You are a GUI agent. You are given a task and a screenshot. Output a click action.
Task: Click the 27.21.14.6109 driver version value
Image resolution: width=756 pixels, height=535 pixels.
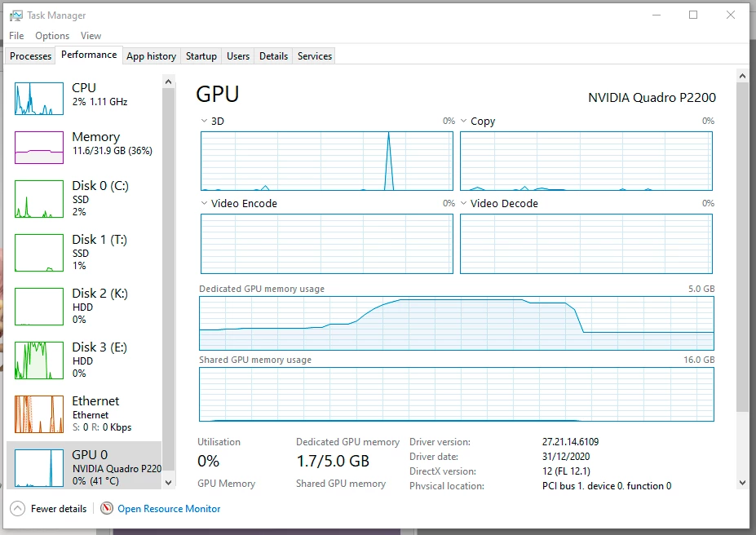[x=570, y=441]
